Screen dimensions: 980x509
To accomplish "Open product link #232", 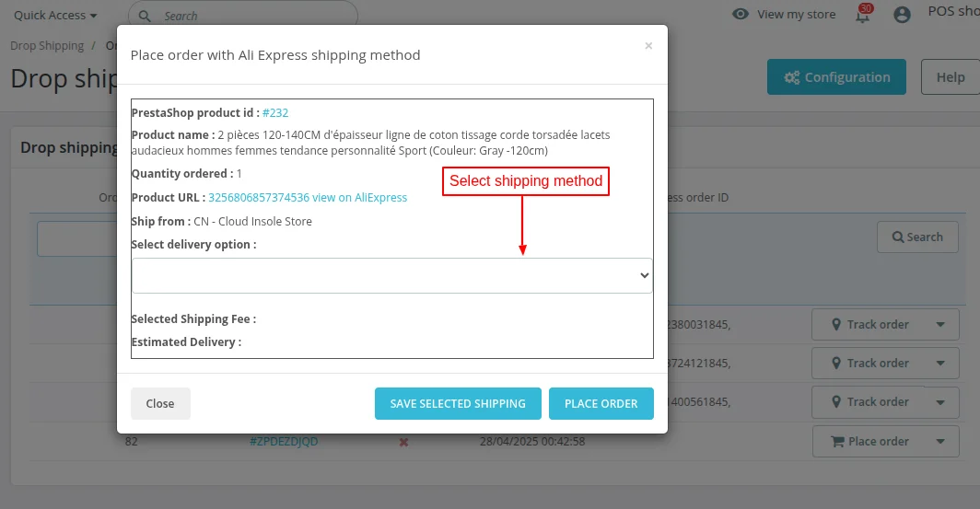I will (x=275, y=112).
